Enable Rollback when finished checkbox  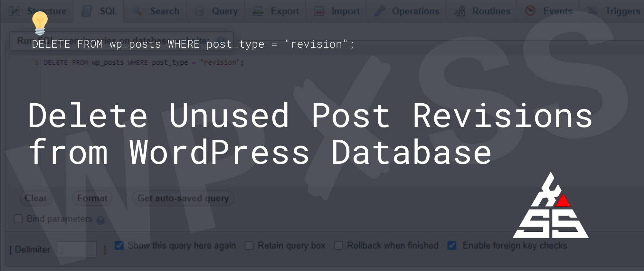338,246
